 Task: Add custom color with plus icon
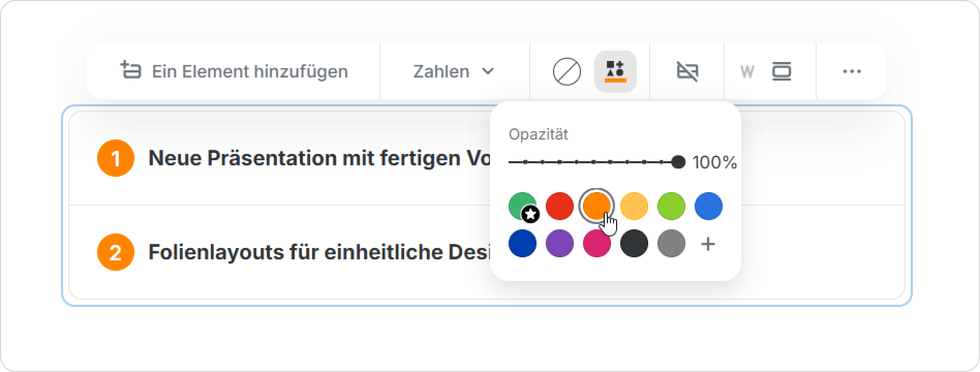[x=708, y=244]
